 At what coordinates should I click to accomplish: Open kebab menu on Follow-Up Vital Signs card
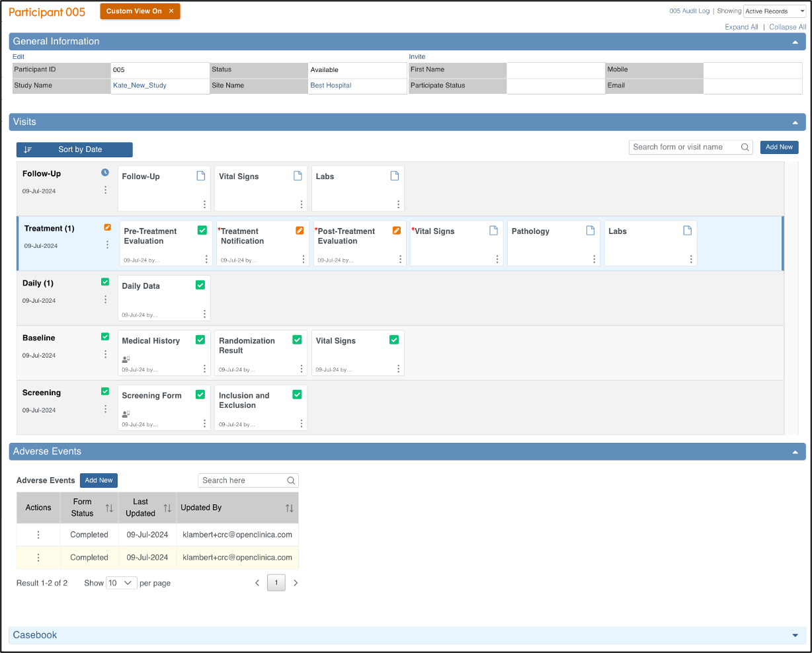(x=302, y=204)
